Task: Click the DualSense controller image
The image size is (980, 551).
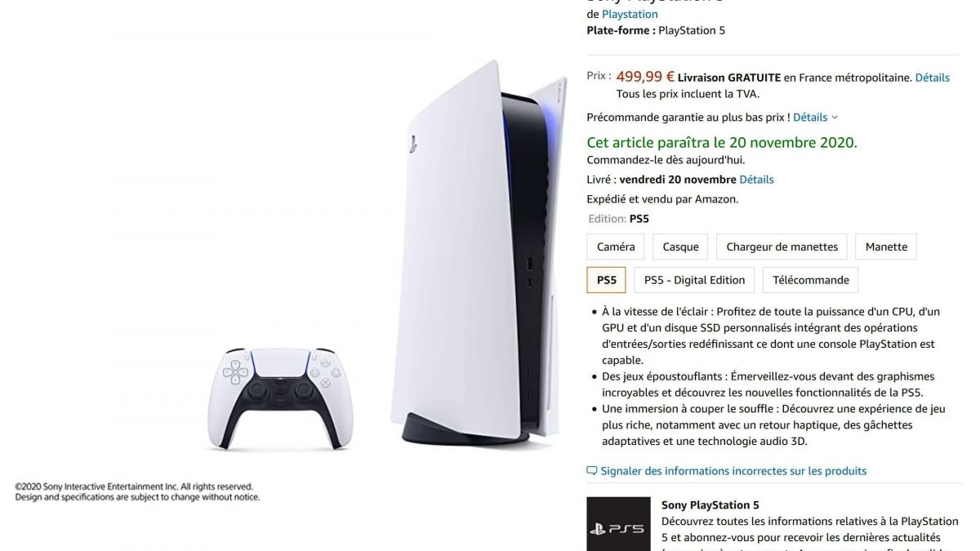Action: tap(280, 398)
